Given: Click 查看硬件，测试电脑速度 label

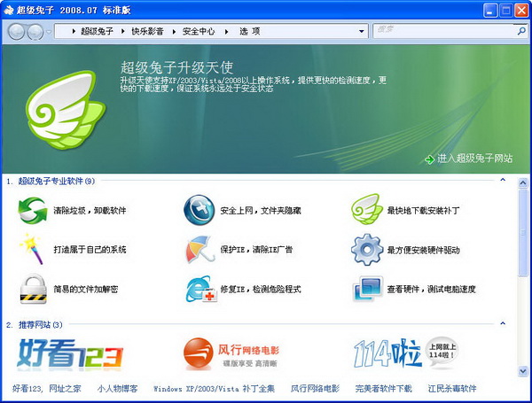Looking at the screenshot, I should coord(431,289).
